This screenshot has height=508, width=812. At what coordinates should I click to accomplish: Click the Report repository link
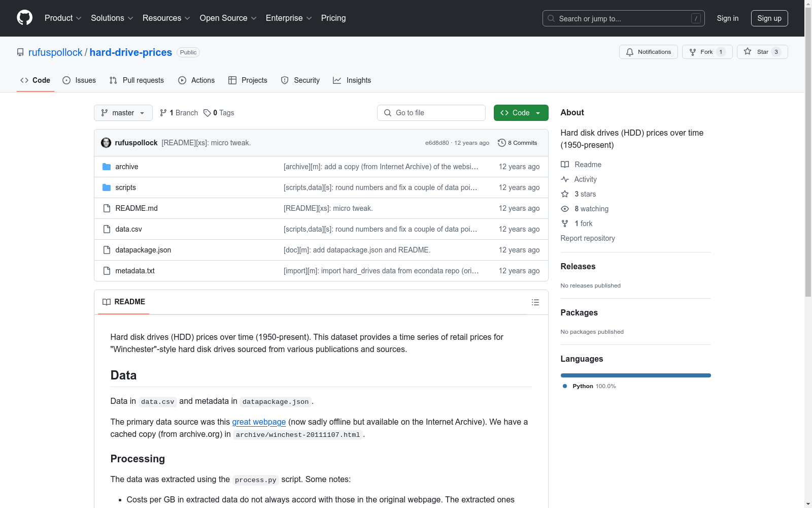(x=588, y=238)
